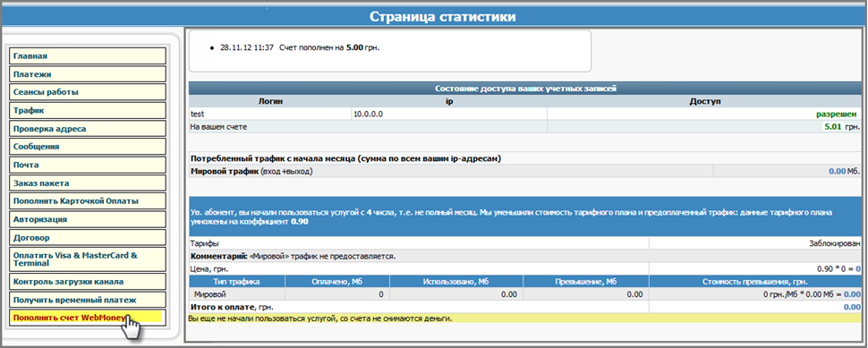868x348 pixels.
Task: Select Получить временный платеж
Action: pos(88,300)
